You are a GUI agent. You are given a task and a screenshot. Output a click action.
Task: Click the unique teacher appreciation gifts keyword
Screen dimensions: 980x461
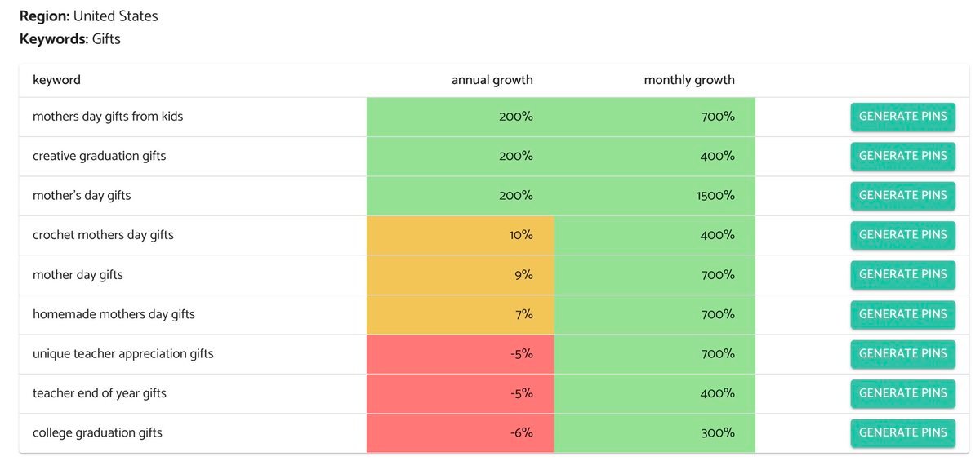click(122, 354)
